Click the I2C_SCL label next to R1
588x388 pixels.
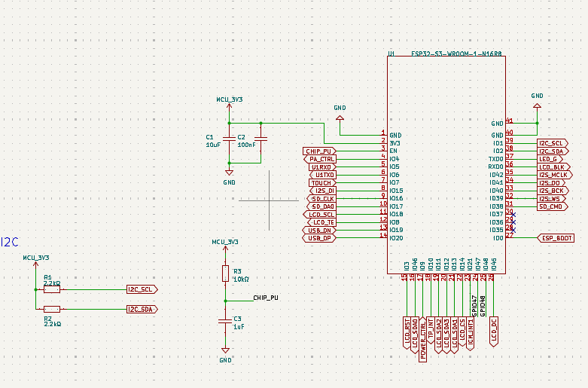142,289
